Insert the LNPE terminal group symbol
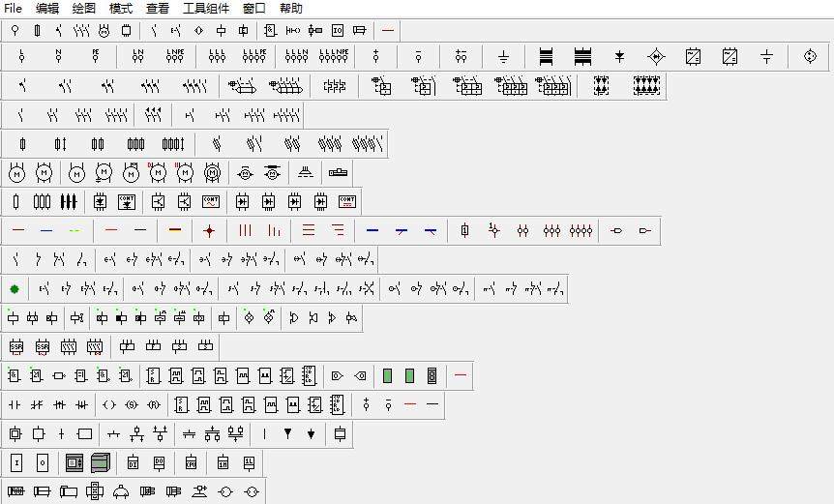The image size is (834, 504). click(x=175, y=57)
